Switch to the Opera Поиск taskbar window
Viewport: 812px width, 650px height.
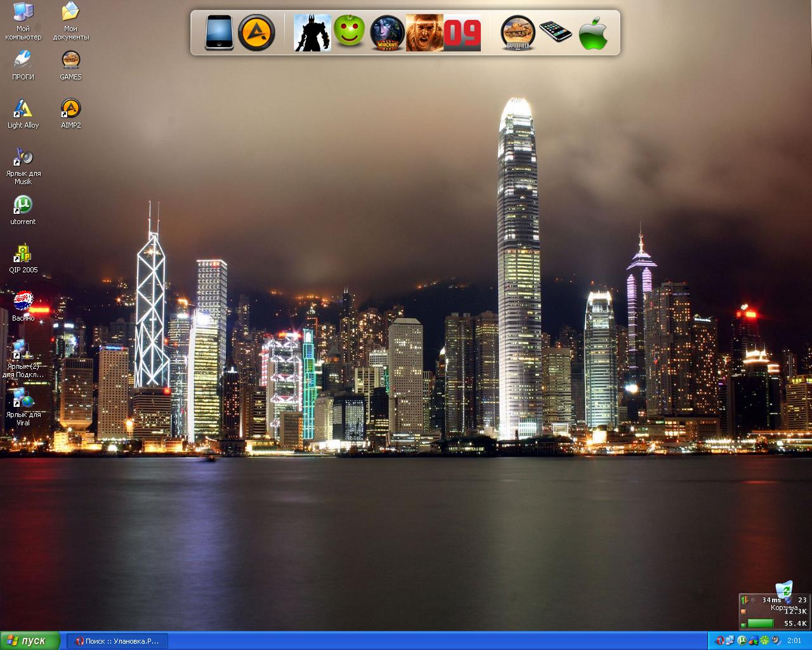point(117,641)
